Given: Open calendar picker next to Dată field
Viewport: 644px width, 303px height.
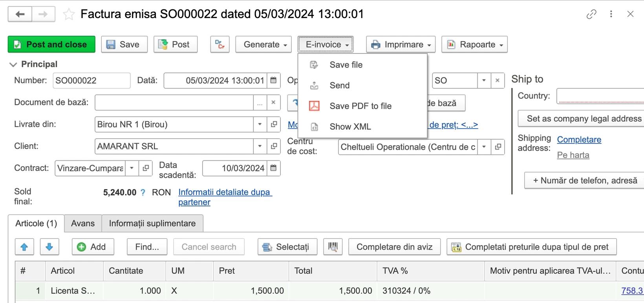Looking at the screenshot, I should coord(274,81).
